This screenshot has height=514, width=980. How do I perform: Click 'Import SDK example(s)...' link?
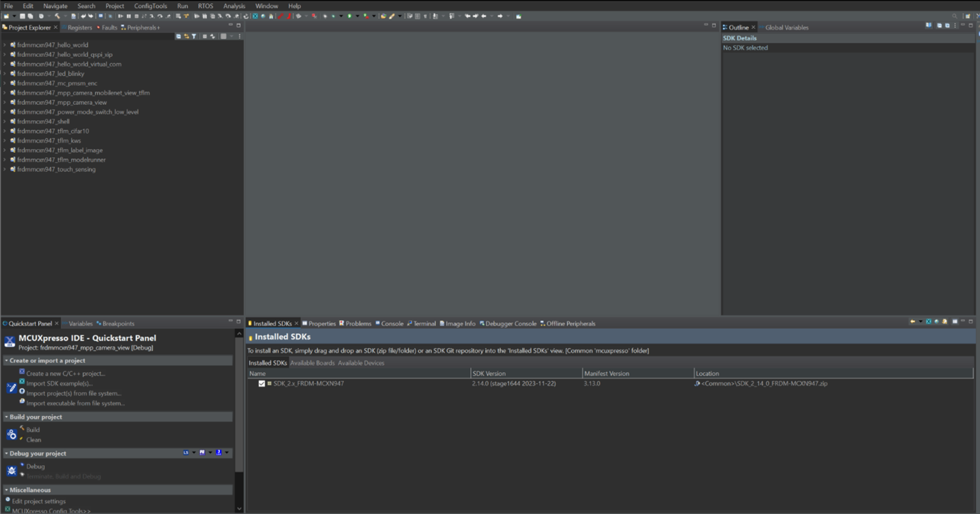(60, 384)
